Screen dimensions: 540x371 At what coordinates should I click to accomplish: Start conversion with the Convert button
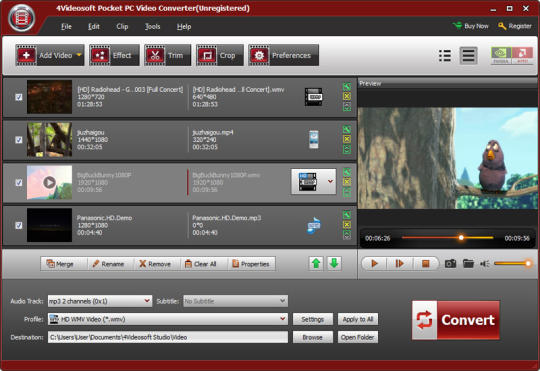(x=456, y=320)
